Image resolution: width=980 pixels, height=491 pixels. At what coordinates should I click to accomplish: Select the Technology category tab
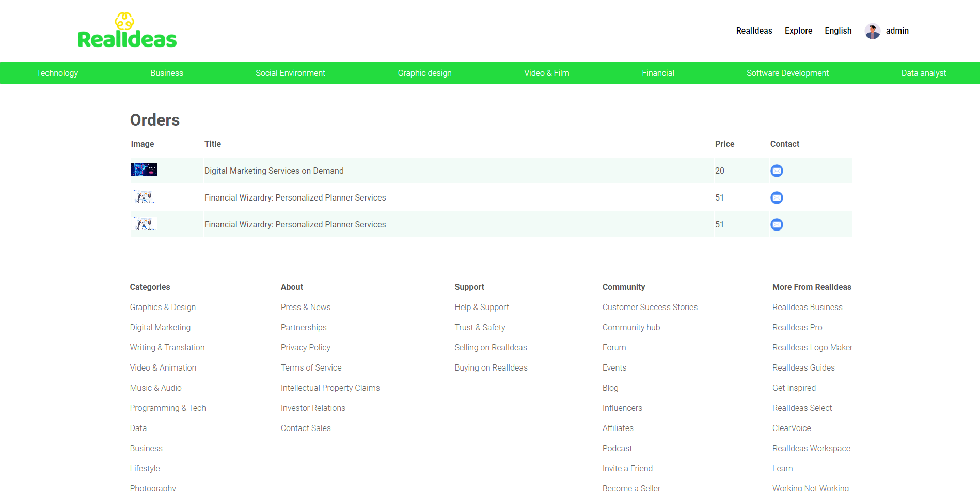click(x=57, y=73)
